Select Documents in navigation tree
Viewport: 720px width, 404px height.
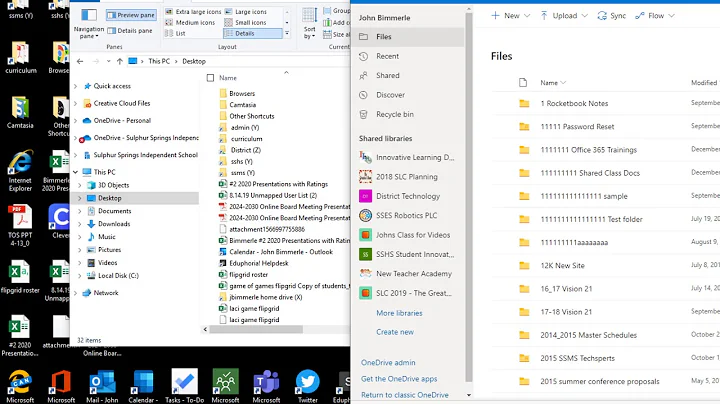[x=114, y=211]
